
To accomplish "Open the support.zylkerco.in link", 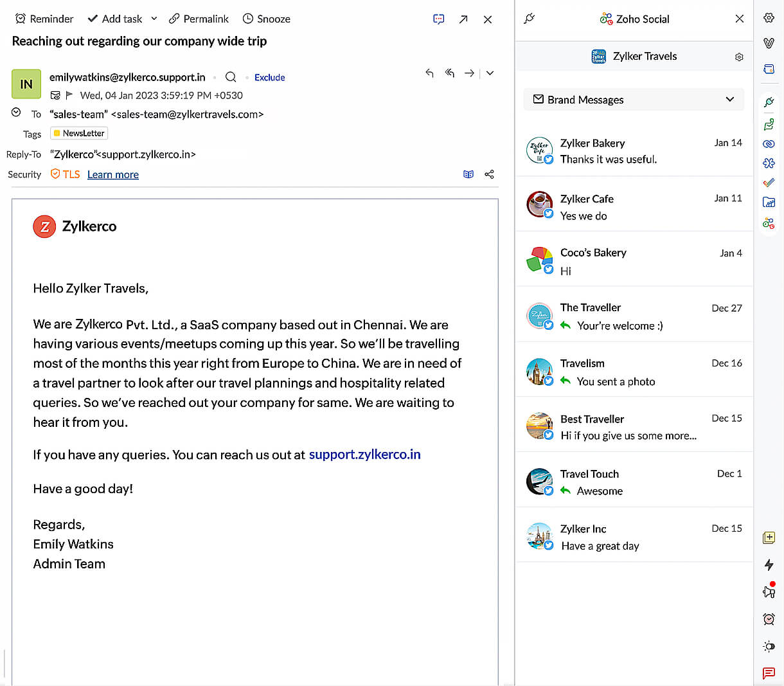I will 365,455.
